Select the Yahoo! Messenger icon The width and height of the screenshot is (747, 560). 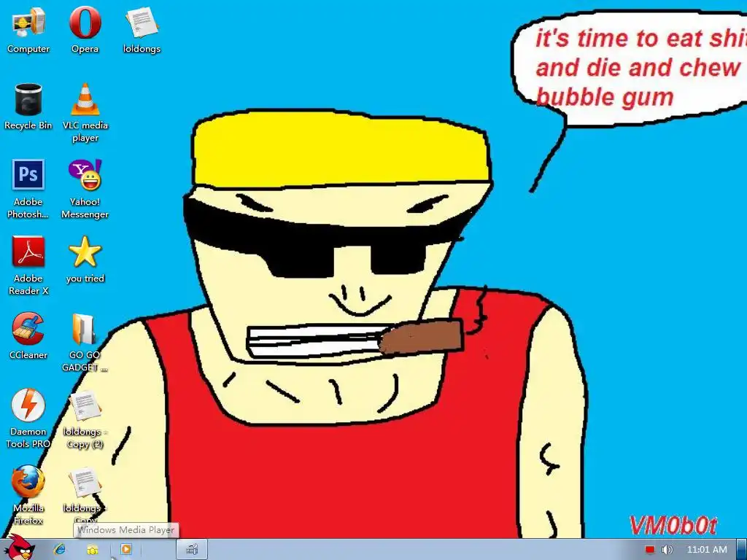pyautogui.click(x=85, y=189)
